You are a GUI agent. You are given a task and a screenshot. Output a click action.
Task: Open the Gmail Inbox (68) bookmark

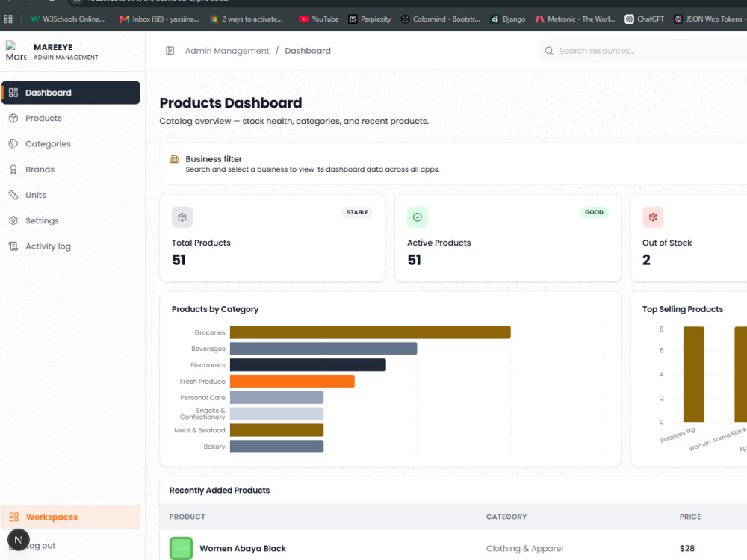tap(160, 19)
